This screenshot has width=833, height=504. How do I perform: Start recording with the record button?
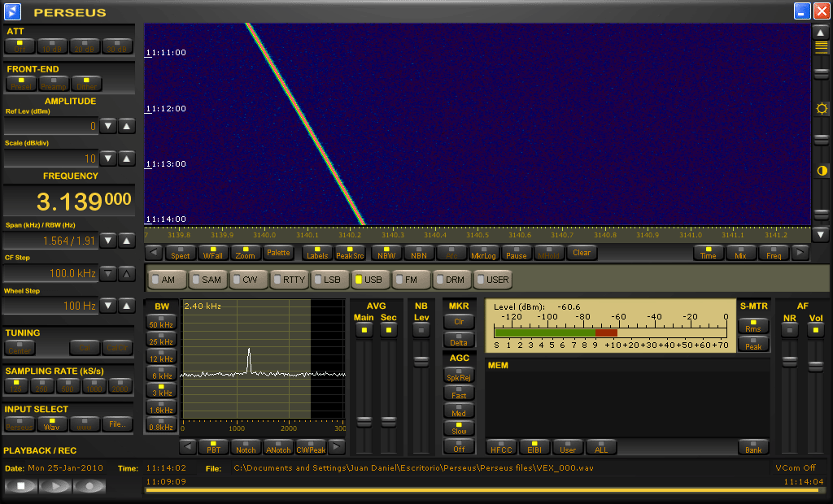pos(89,485)
